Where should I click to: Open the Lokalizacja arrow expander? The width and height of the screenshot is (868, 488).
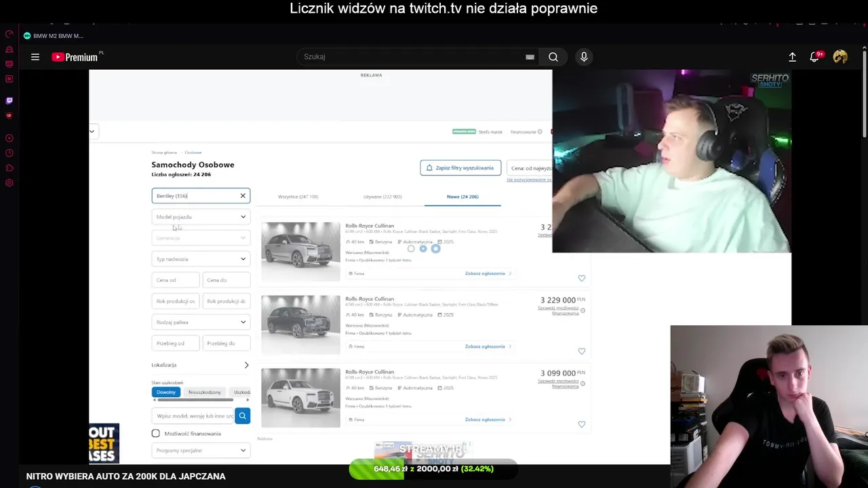246,365
